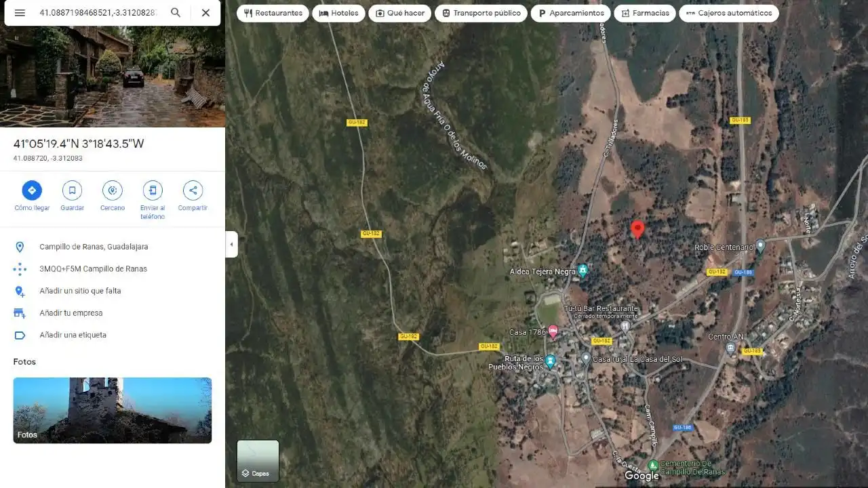Click the Fotos section heading
Screen dimensions: 868x488
[24, 362]
